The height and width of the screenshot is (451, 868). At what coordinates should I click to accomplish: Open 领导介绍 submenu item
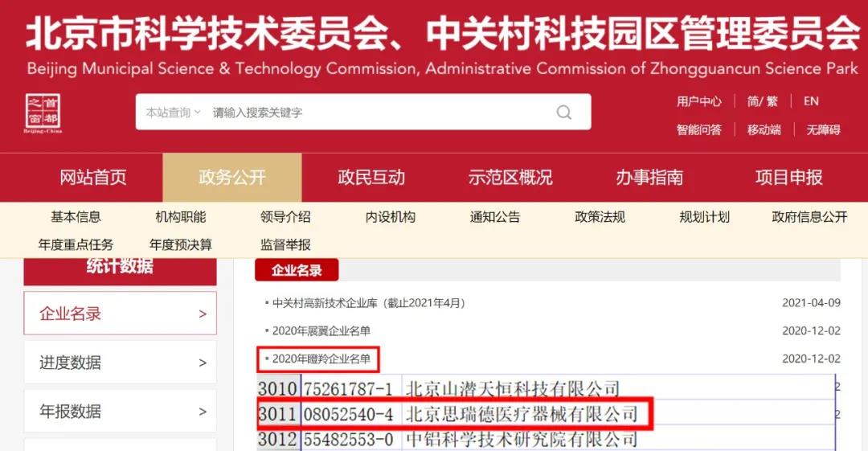click(x=285, y=217)
